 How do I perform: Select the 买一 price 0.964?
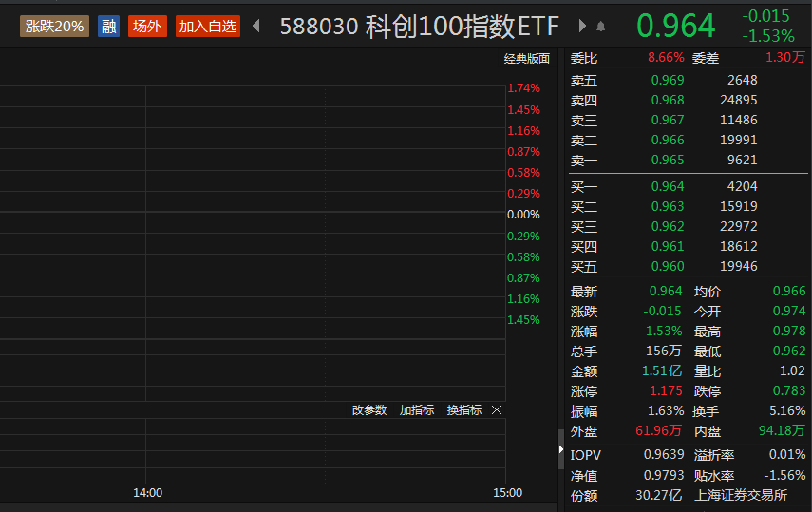[x=667, y=186]
